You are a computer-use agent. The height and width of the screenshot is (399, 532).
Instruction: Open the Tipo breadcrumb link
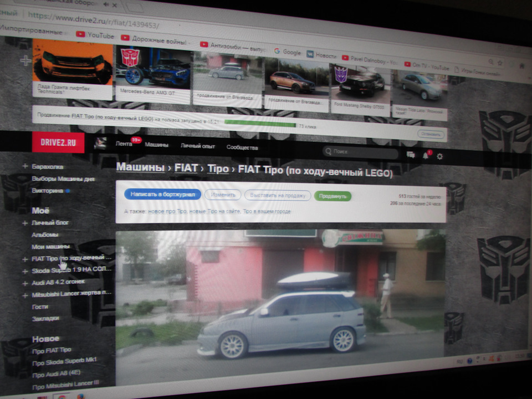[218, 168]
